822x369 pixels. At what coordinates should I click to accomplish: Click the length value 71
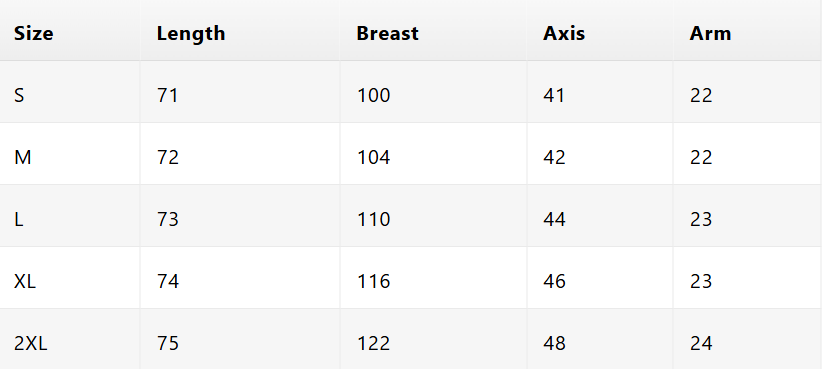168,95
